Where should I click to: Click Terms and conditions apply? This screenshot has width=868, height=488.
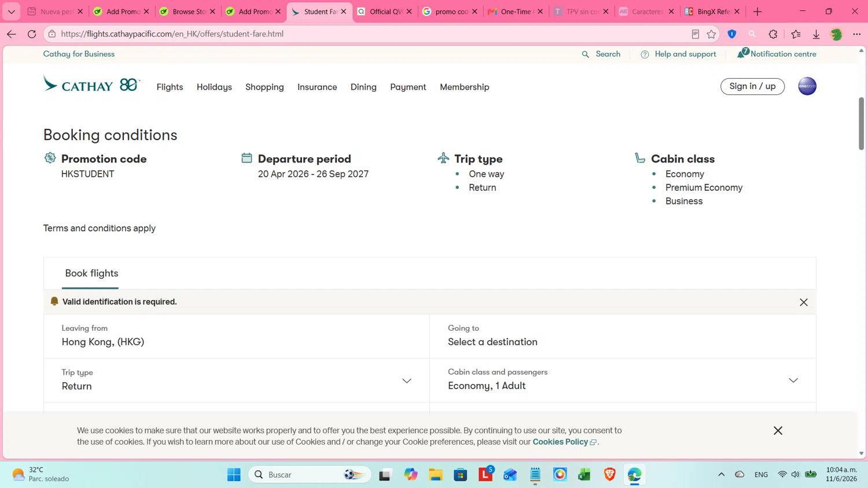100,228
